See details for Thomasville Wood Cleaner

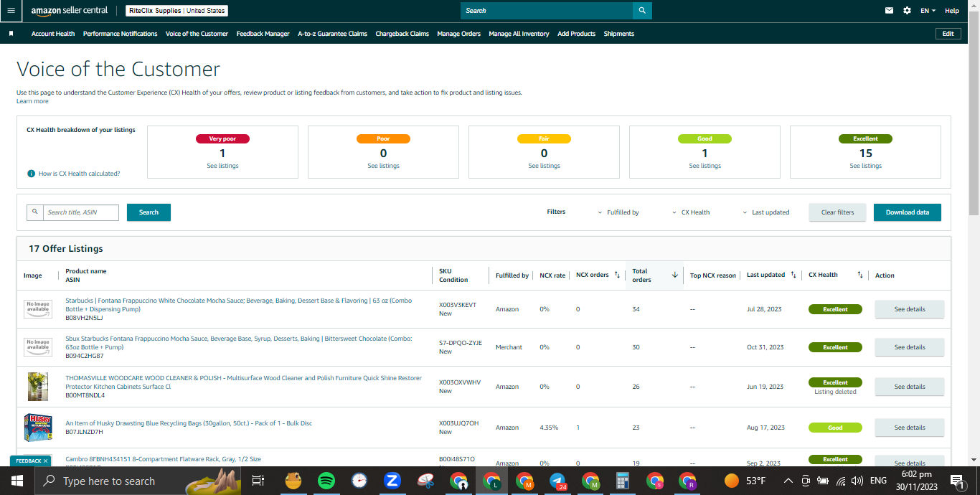tap(909, 387)
